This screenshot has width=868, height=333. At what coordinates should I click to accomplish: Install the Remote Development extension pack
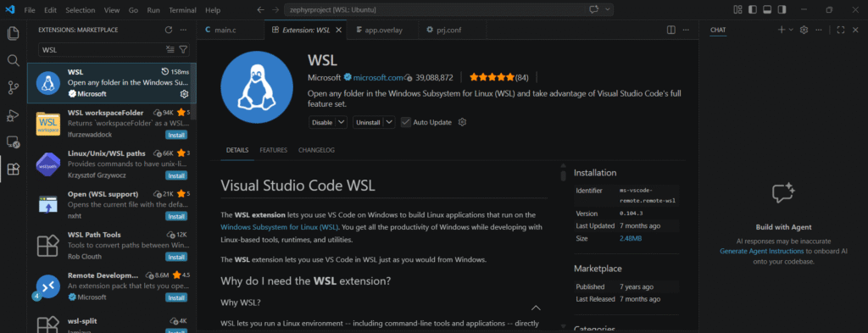(176, 297)
